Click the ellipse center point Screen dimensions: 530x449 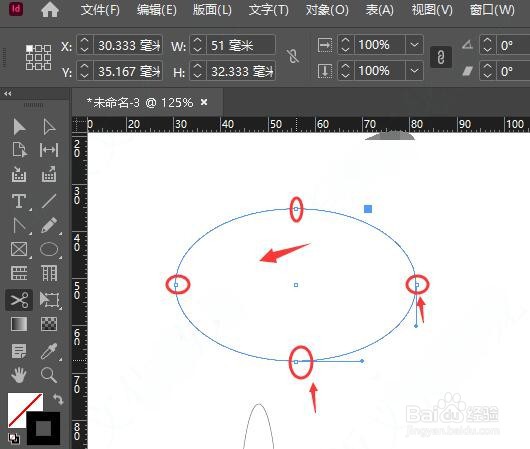click(x=296, y=285)
